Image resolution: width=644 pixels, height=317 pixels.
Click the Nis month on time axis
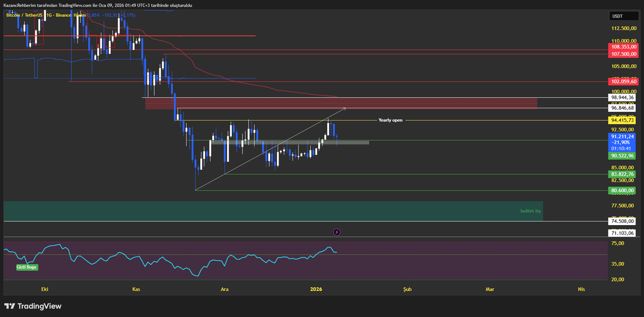pyautogui.click(x=581, y=289)
